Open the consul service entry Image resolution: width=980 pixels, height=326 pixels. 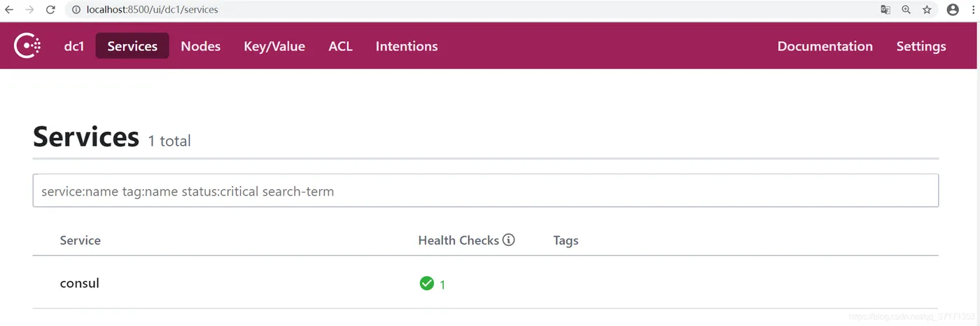pos(80,283)
